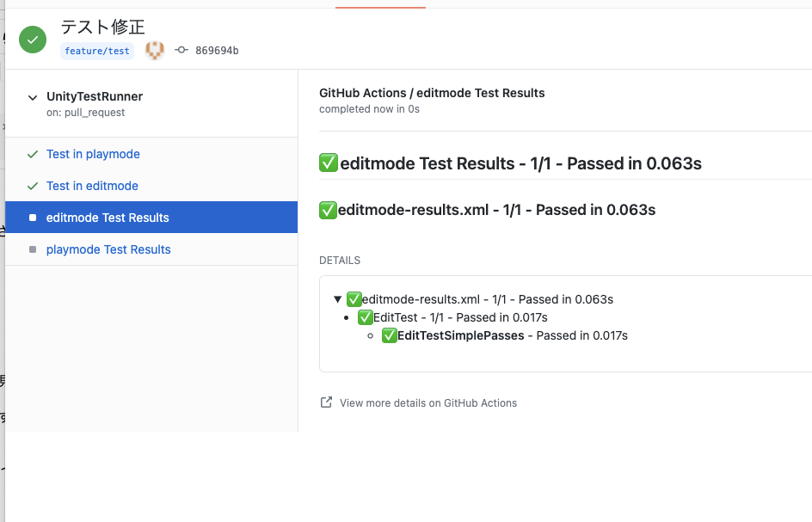Click the green check beside EditTestSimplePasses
Viewport: 812px width, 522px height.
[390, 335]
